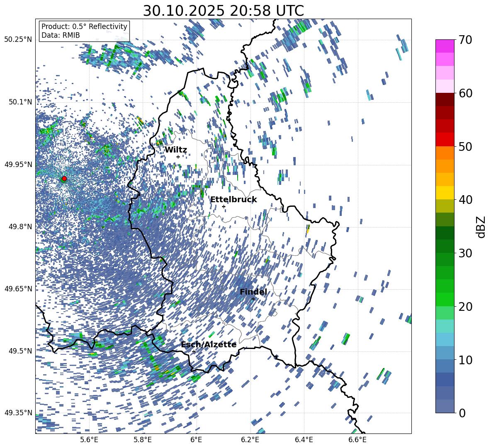Click the title 30.10.2025 20:58 UTC
Viewport: 491px width, 448px height.
tap(224, 11)
